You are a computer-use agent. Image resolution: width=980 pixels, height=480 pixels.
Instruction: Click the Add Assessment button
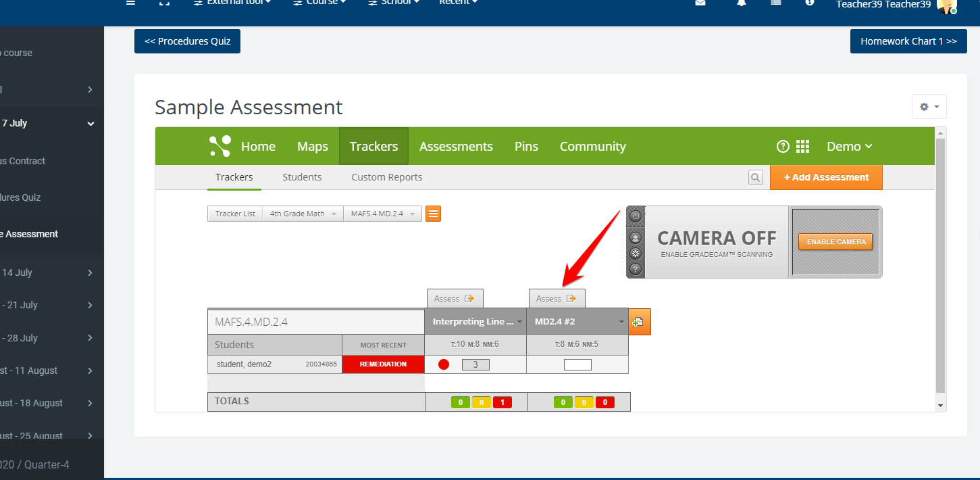click(x=825, y=177)
